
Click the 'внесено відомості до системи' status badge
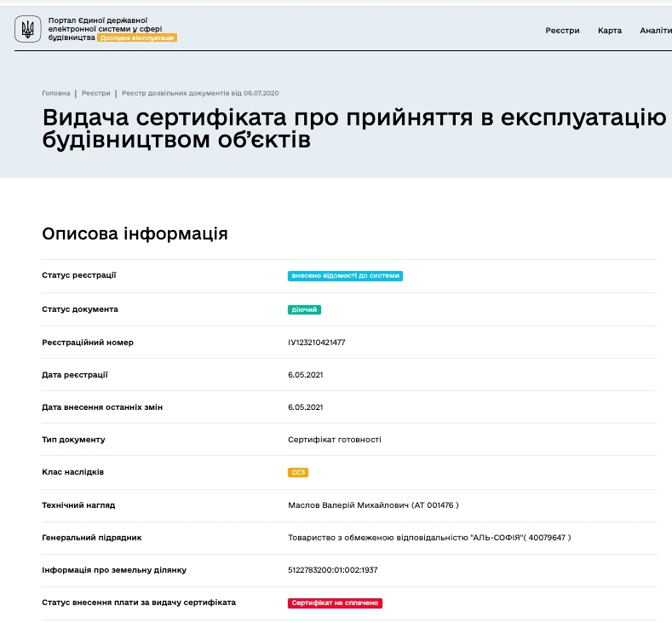(x=345, y=275)
